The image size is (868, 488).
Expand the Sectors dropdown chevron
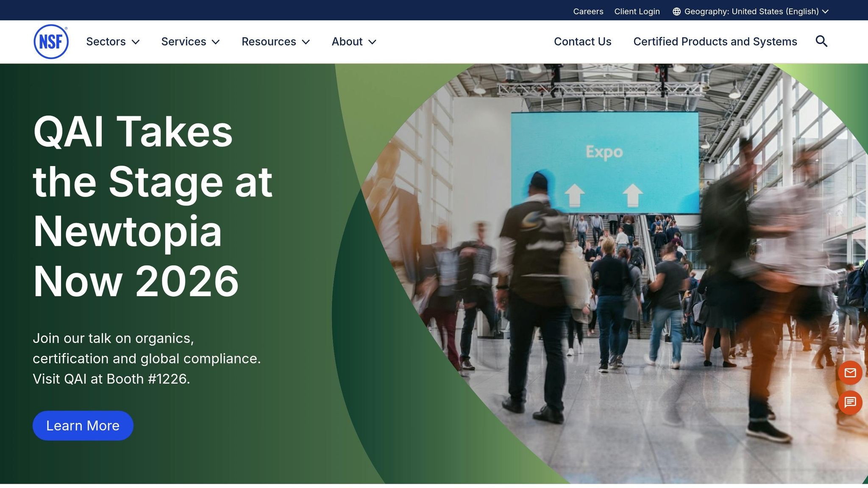[x=136, y=42]
